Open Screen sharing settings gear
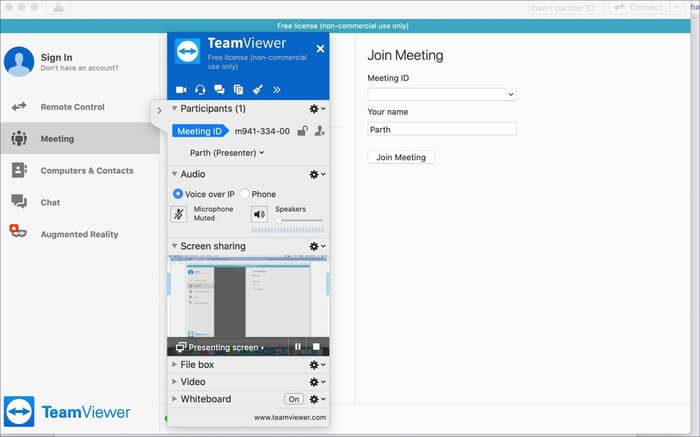This screenshot has width=700, height=437. coord(317,246)
